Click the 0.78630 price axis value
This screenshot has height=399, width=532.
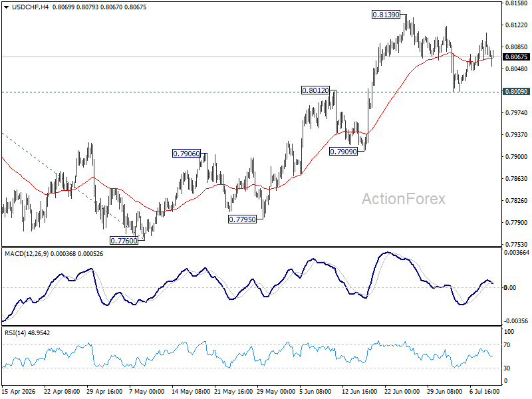tap(517, 178)
